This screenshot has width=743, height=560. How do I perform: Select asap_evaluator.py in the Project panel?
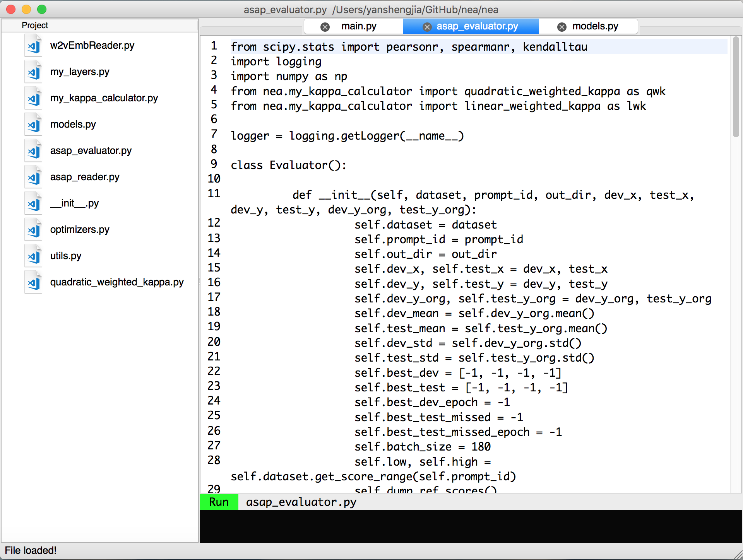tap(91, 151)
